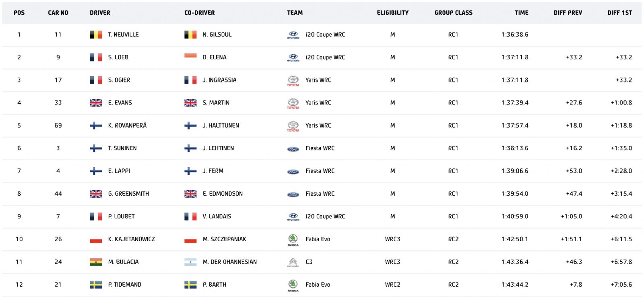Click the DRIVER column header

(x=100, y=13)
